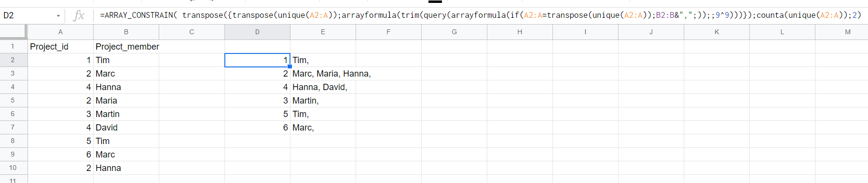868x183 pixels.
Task: Select row 5 header
Action: point(13,101)
